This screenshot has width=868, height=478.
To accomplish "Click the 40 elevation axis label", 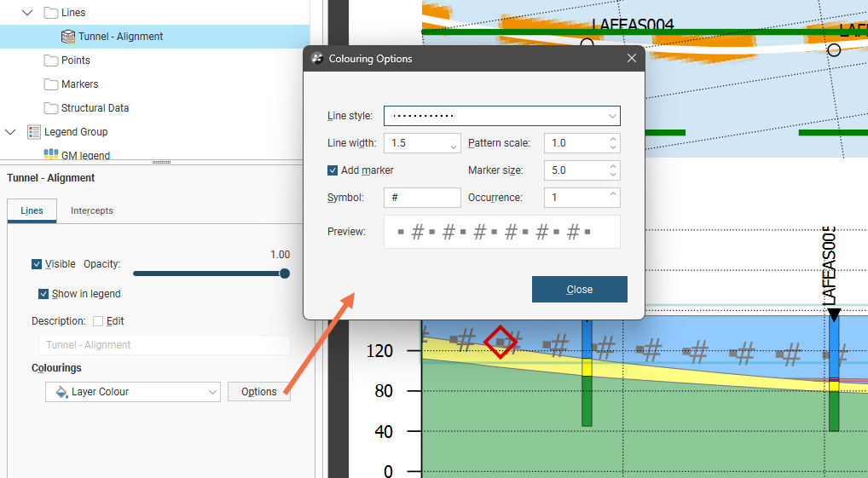I will tap(384, 431).
